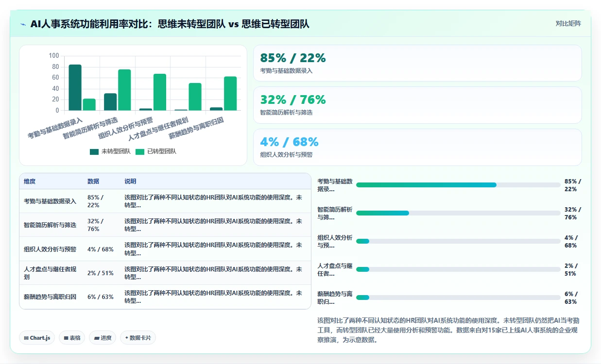Image resolution: width=601 pixels, height=364 pixels.
Task: Toggle the 已转型团队 legend swatch
Action: pos(140,151)
